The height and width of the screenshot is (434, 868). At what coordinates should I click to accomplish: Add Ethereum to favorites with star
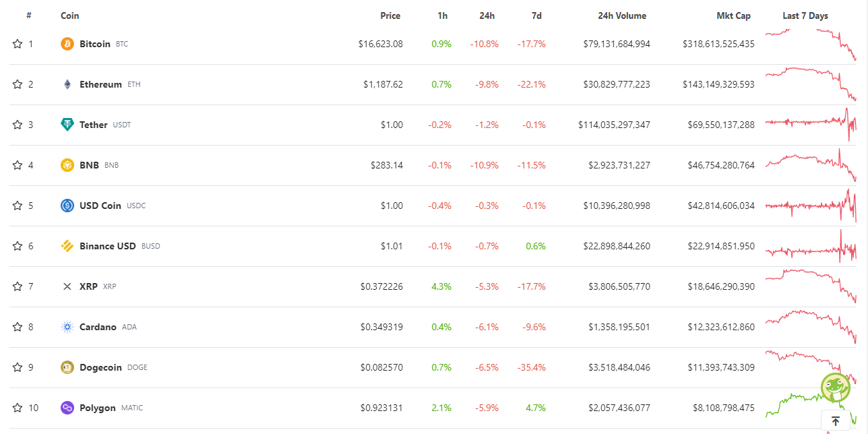click(18, 84)
